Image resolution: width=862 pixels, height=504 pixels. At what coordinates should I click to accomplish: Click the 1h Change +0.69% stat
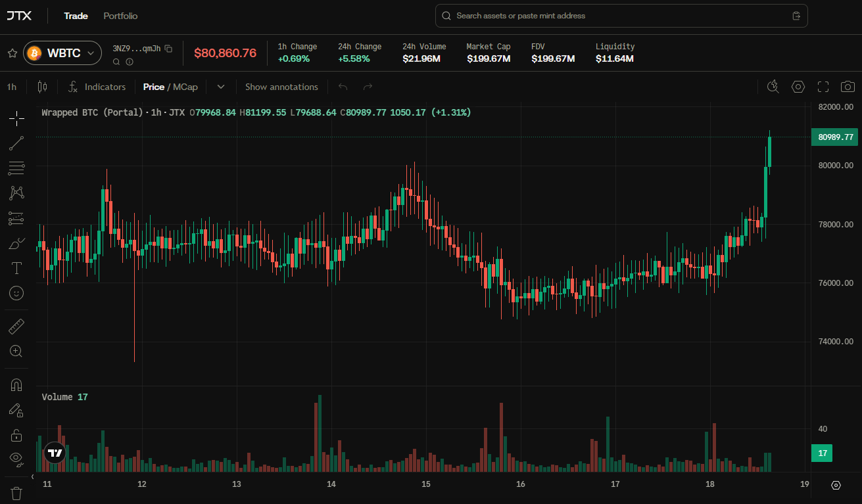point(297,53)
